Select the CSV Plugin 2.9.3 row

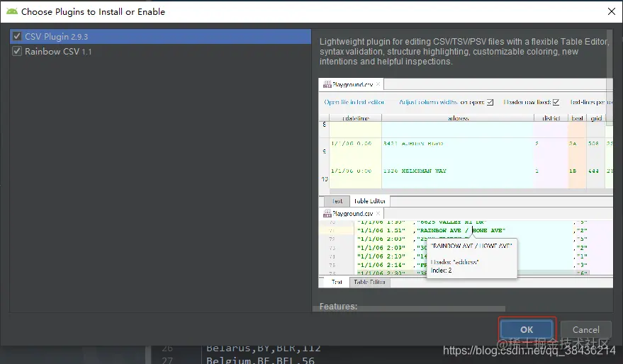[160, 37]
